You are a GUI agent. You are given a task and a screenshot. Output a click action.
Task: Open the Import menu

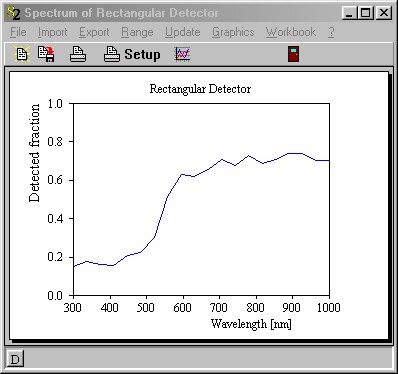(52, 32)
